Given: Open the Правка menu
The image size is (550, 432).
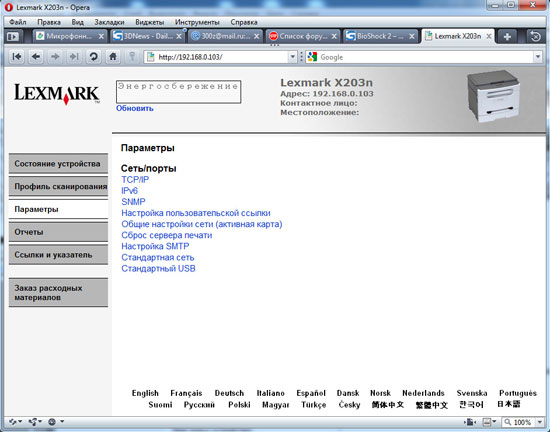Looking at the screenshot, I should pos(49,22).
